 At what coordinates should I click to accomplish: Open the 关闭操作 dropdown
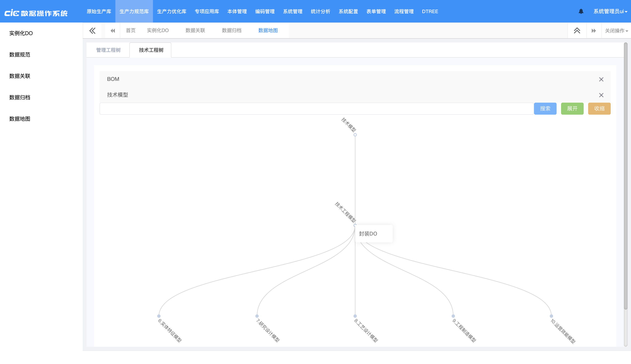pos(616,31)
